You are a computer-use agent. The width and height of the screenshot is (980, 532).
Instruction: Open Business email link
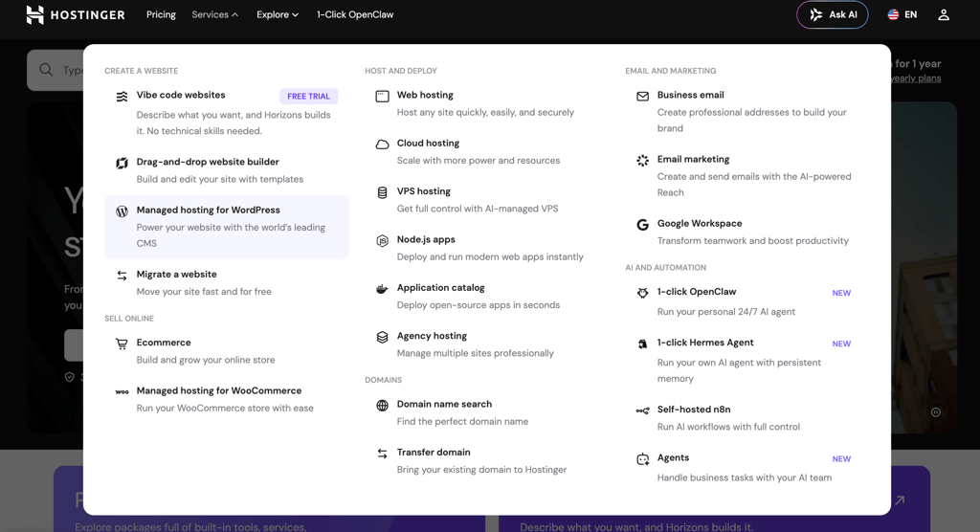click(691, 95)
